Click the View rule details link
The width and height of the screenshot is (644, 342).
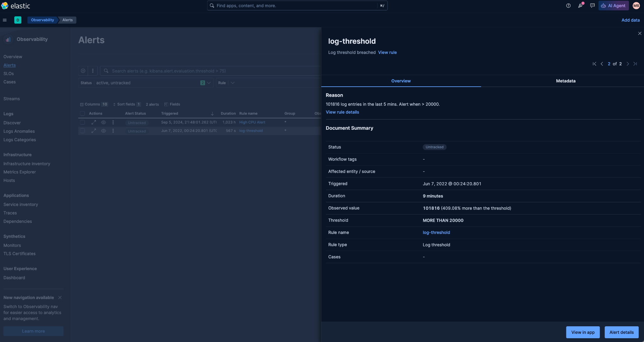(342, 112)
